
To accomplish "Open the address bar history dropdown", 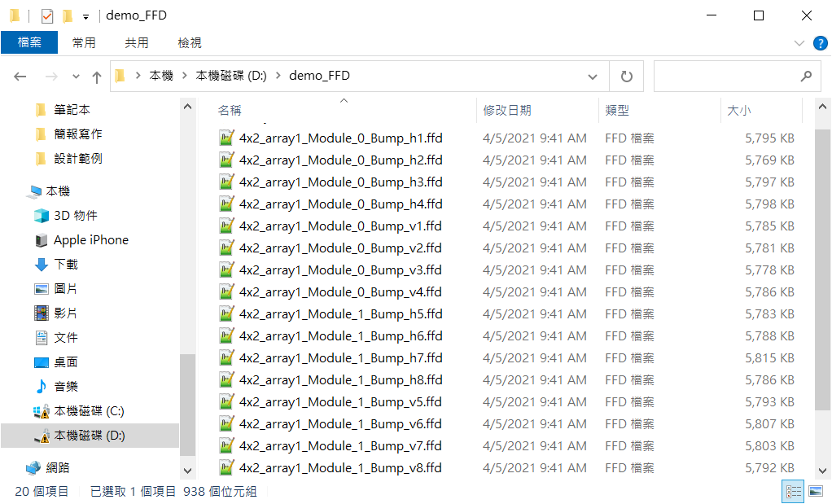I will click(592, 77).
